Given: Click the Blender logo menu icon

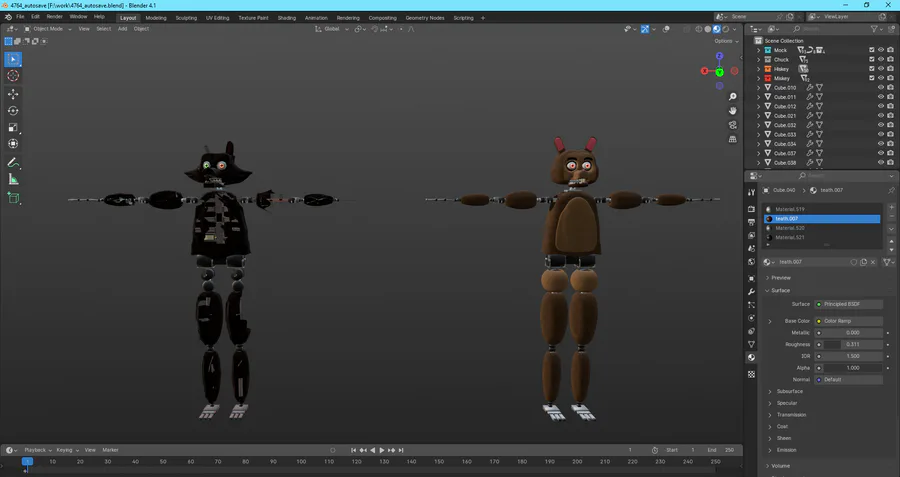Looking at the screenshot, I should 8,17.
